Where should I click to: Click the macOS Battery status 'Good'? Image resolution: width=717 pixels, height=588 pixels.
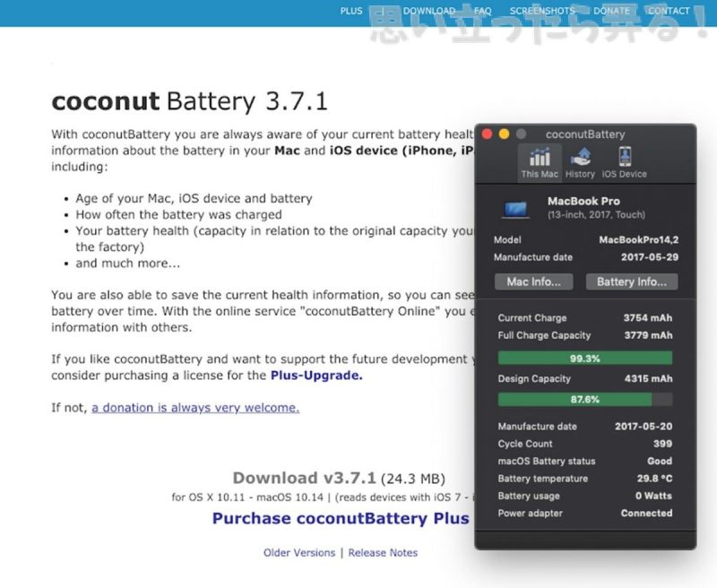pyautogui.click(x=660, y=461)
